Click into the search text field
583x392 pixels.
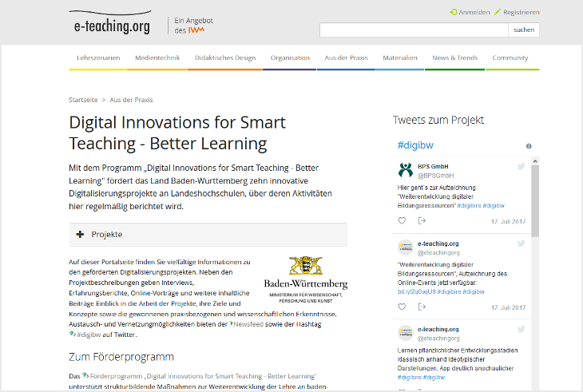414,30
